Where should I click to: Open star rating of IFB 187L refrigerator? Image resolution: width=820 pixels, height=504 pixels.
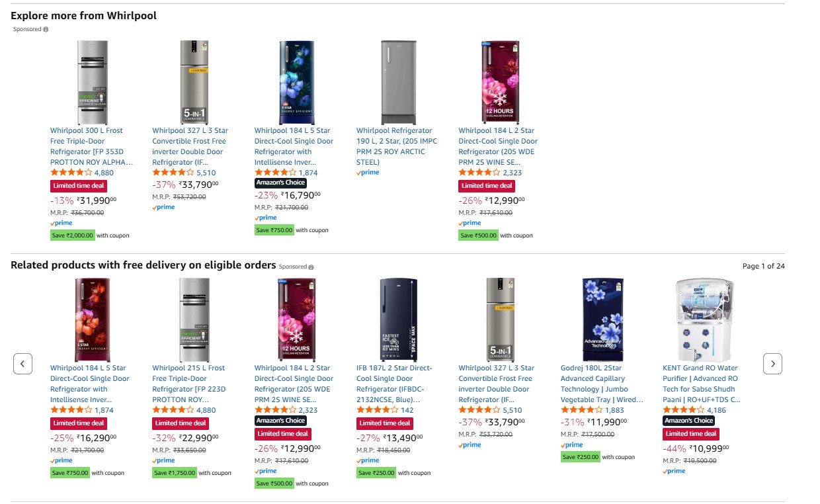pos(377,410)
